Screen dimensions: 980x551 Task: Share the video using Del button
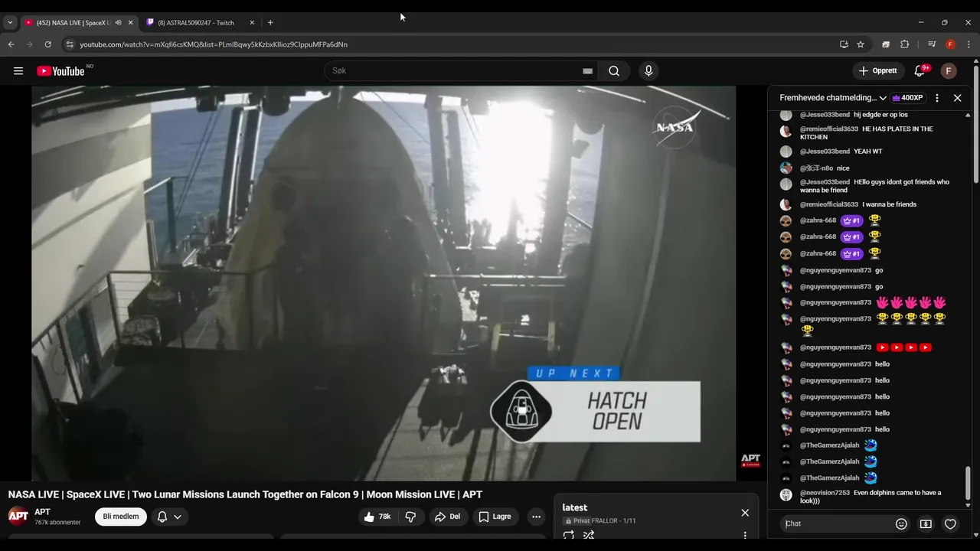coord(448,517)
